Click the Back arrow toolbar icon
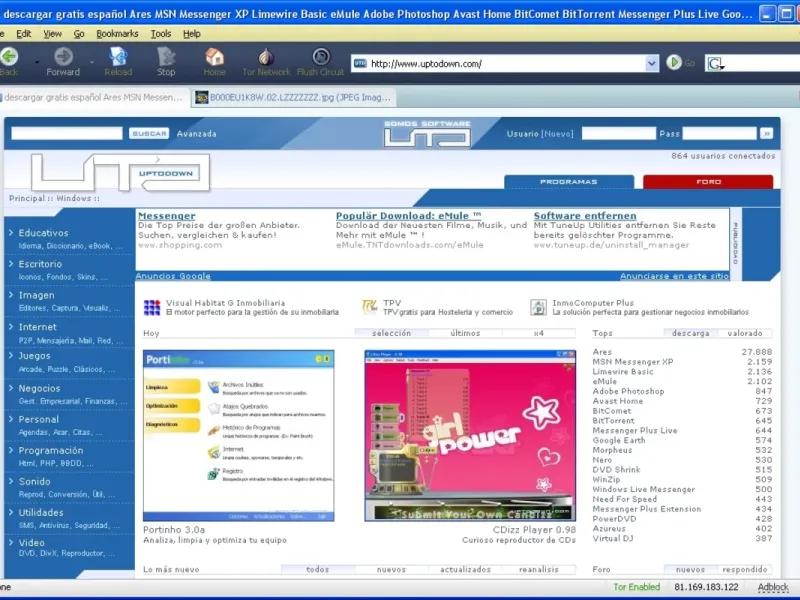 (x=9, y=56)
